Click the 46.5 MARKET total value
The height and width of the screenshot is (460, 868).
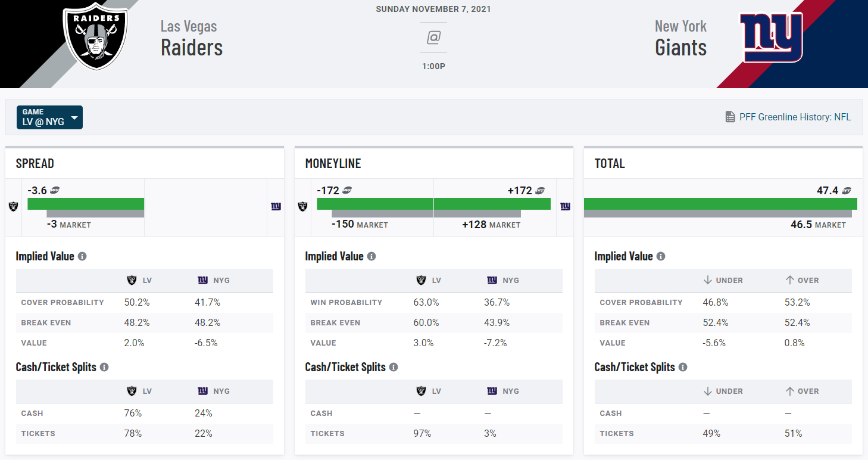tap(818, 225)
